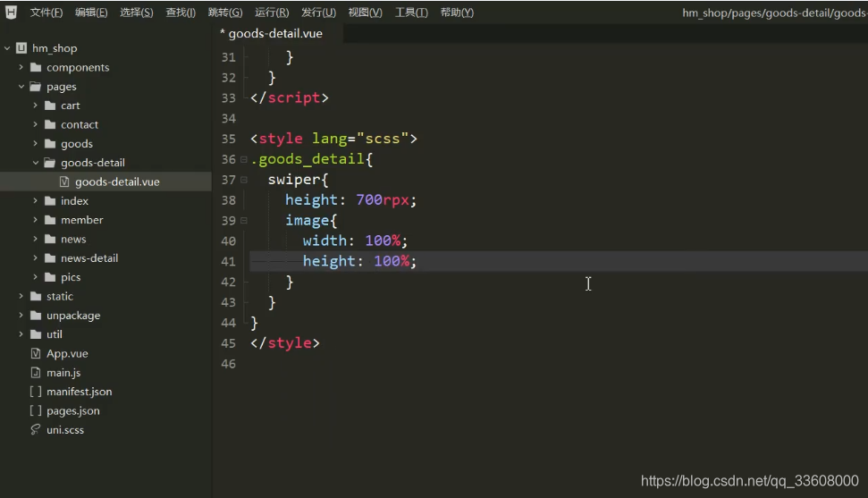
Task: Open the 查找(I) menu
Action: pos(181,13)
